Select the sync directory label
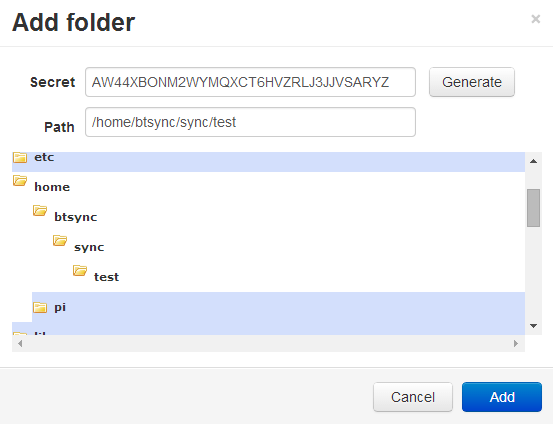The image size is (553, 424). [89, 247]
